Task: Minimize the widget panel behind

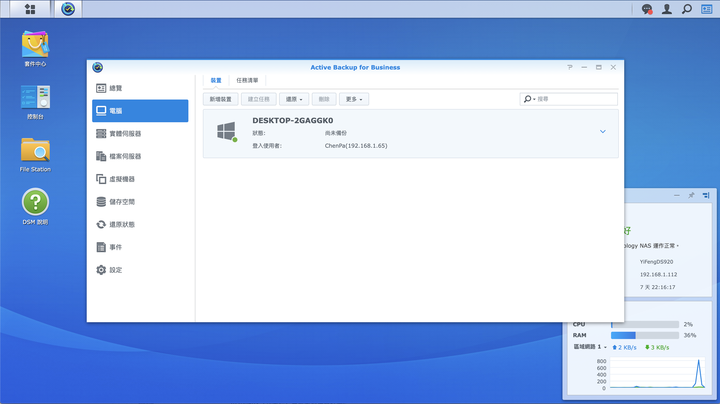Action: click(676, 195)
